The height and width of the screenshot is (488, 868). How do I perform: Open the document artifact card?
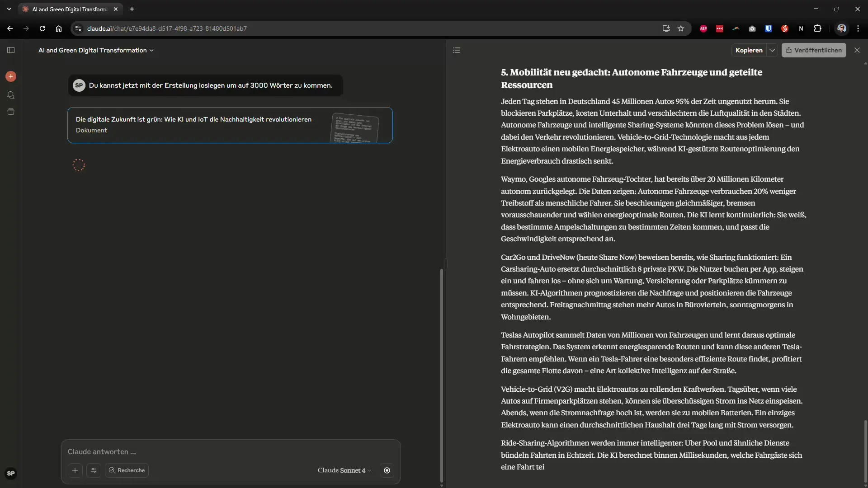230,125
